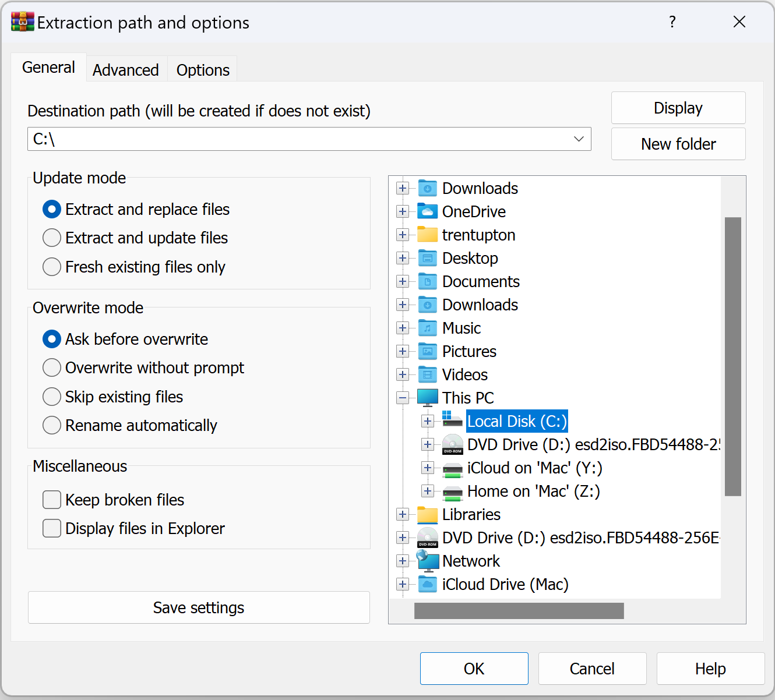The height and width of the screenshot is (700, 775).
Task: Click the This PC monitor icon
Action: click(x=427, y=398)
